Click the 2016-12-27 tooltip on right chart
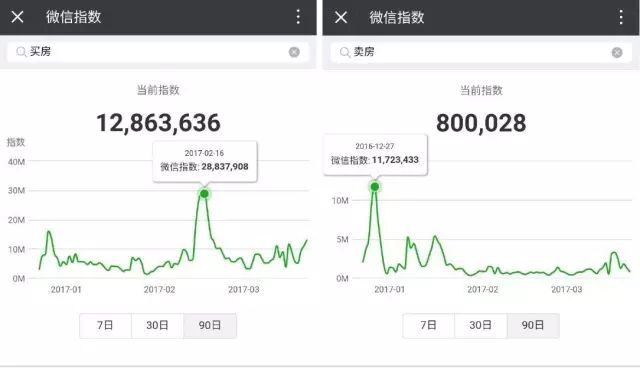 (375, 154)
